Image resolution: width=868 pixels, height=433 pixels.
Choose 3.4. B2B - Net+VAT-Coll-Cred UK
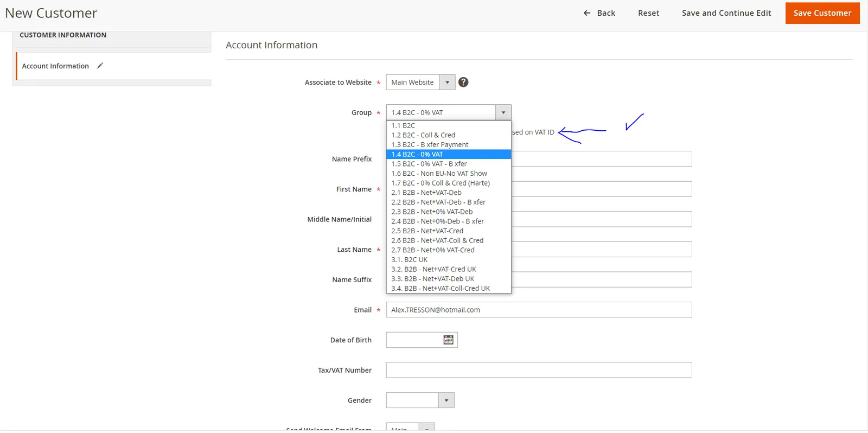pos(449,289)
